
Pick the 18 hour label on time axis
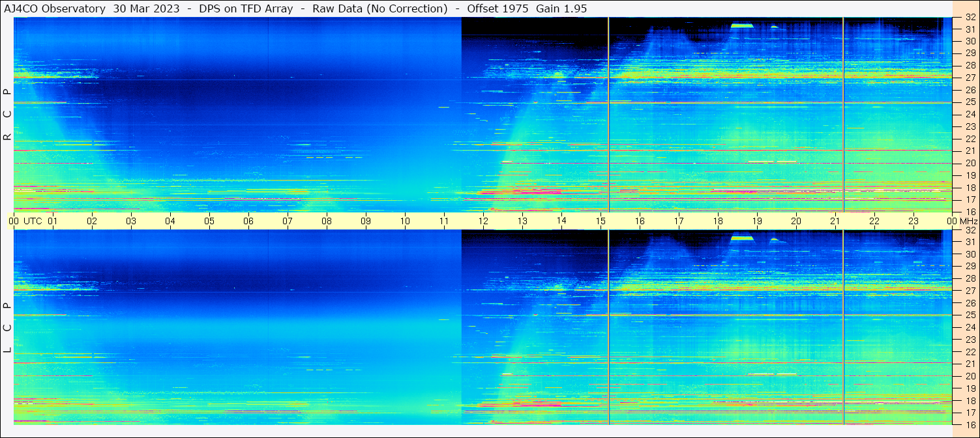[718, 221]
